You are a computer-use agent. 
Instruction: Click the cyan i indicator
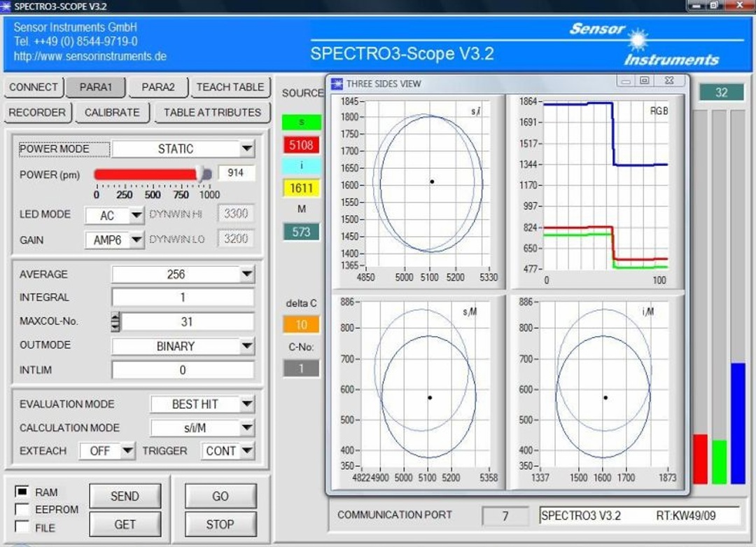click(301, 165)
